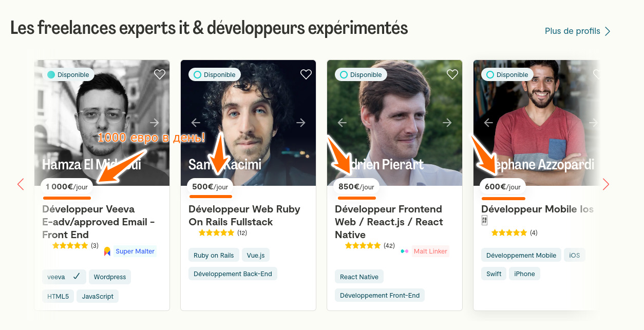Select the Ruby on Rails skill tag
This screenshot has height=330, width=644.
214,256
